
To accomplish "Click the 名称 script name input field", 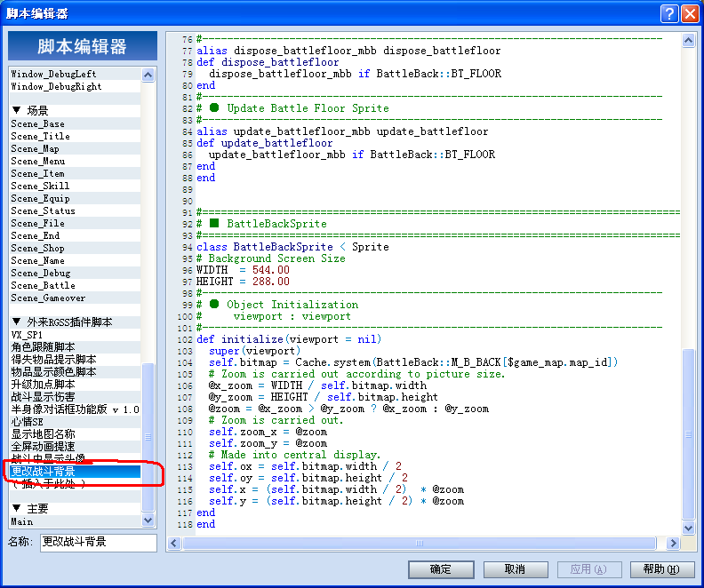I will tap(99, 542).
